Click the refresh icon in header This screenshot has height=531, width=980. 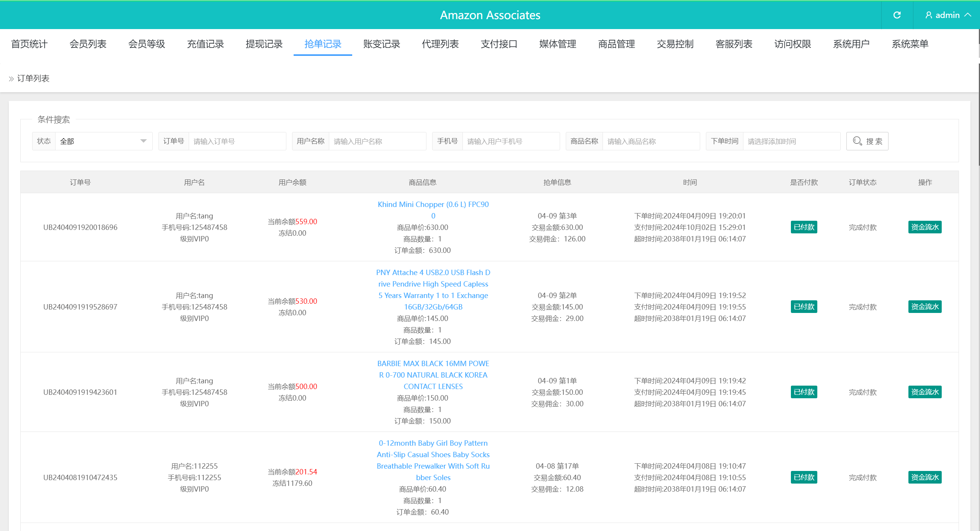897,15
